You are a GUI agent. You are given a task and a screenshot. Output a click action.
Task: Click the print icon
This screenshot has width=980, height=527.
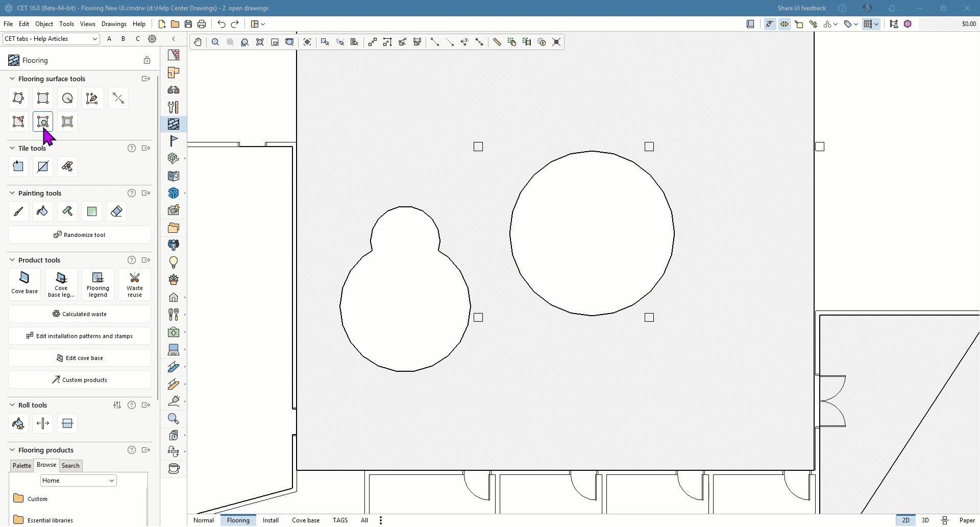[202, 24]
